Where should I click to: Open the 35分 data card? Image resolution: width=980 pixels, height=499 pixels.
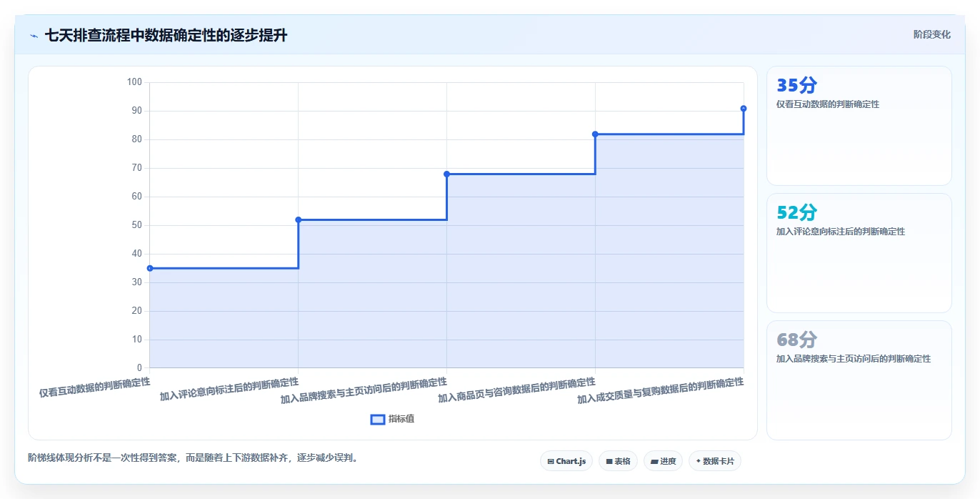[x=859, y=126]
